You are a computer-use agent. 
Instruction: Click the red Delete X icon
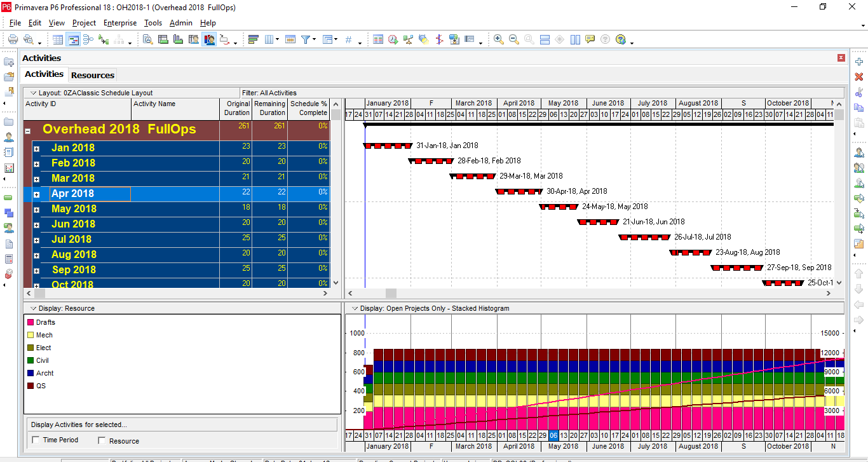tap(859, 77)
